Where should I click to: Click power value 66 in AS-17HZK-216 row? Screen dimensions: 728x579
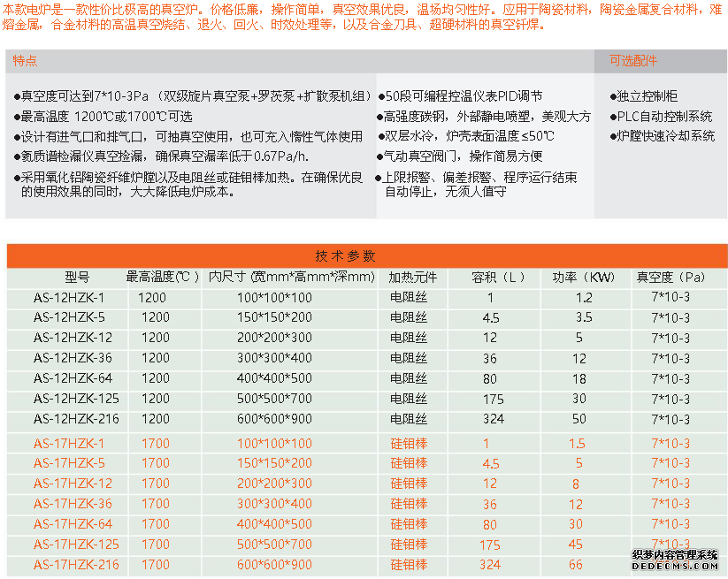(576, 565)
